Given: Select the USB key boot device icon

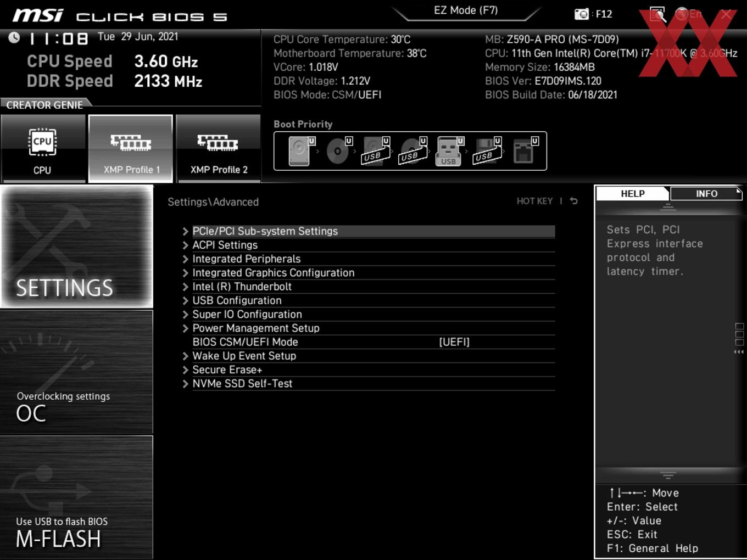Looking at the screenshot, I should [x=450, y=151].
